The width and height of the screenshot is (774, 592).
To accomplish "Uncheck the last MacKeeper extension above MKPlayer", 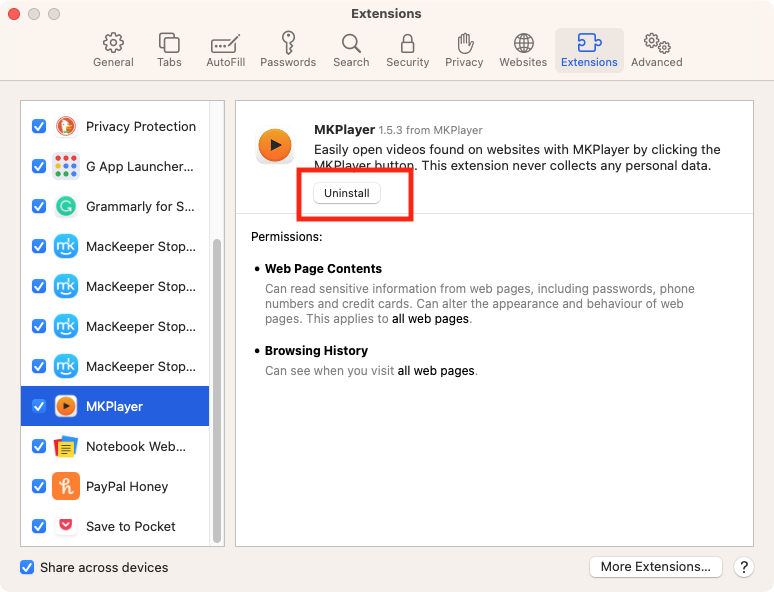I will (39, 366).
